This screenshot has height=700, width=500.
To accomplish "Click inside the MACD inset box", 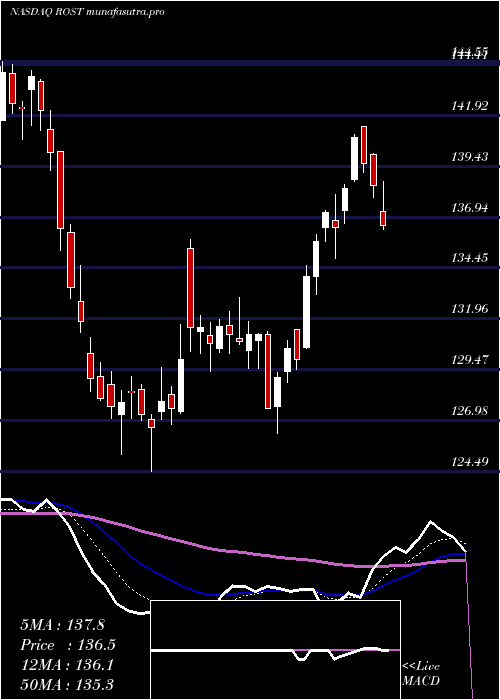I will click(x=275, y=650).
